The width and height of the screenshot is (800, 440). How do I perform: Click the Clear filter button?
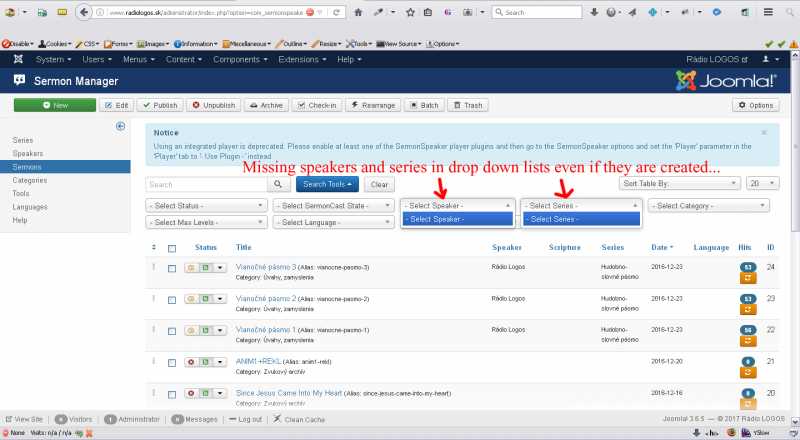pos(379,184)
